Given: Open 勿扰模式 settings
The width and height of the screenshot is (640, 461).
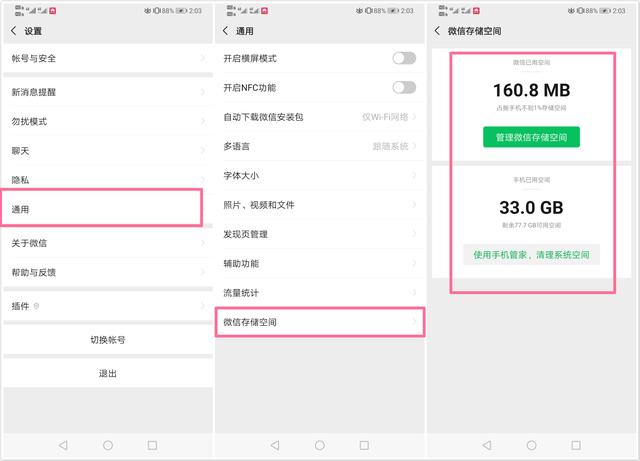Looking at the screenshot, I should [x=108, y=121].
